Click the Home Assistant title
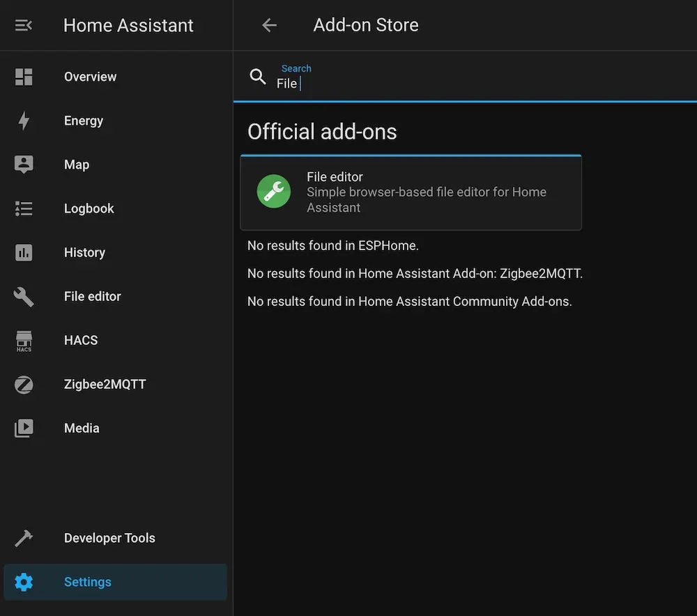The width and height of the screenshot is (697, 616). (128, 25)
